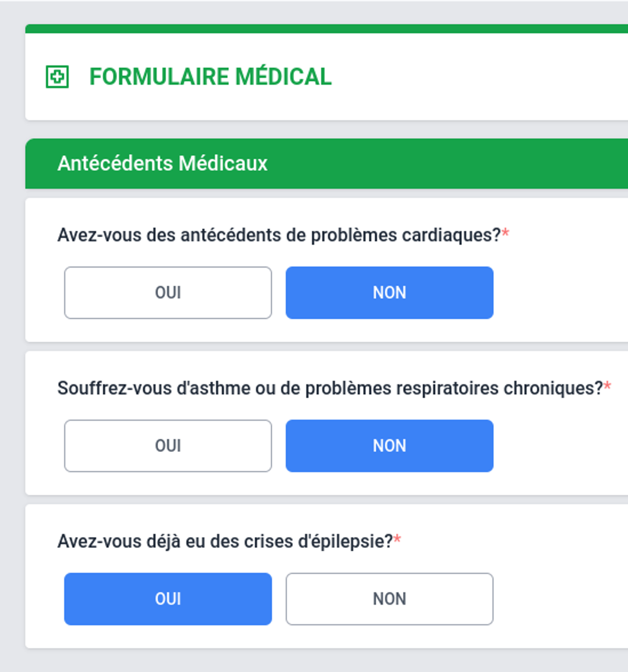Click the FORMULAIRE MÉDICAL title
The width and height of the screenshot is (628, 672).
click(x=210, y=77)
